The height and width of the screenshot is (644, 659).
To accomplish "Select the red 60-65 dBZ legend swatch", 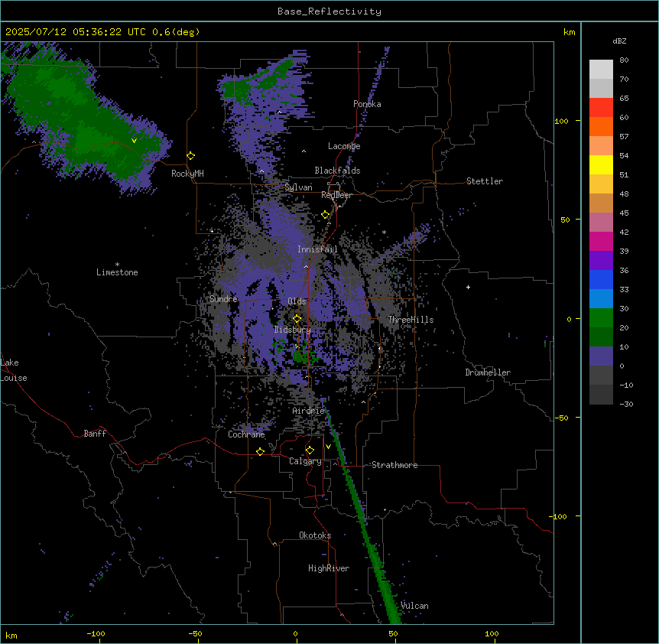I will pyautogui.click(x=601, y=107).
